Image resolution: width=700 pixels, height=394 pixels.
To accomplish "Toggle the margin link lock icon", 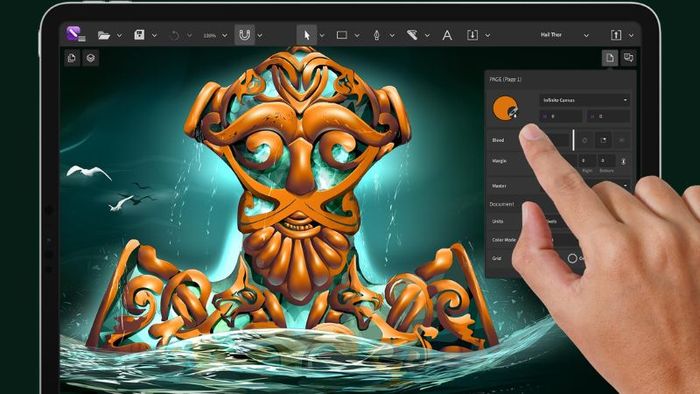I will (x=624, y=161).
